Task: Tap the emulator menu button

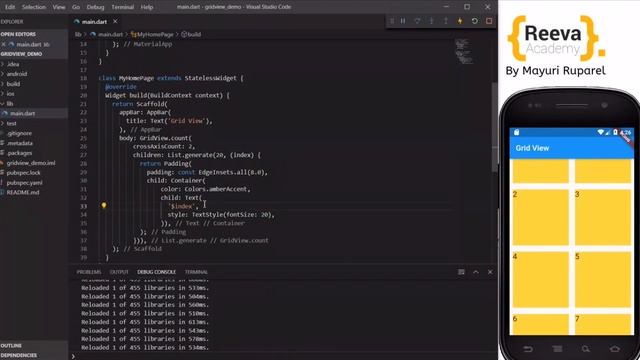Action: 557,349
